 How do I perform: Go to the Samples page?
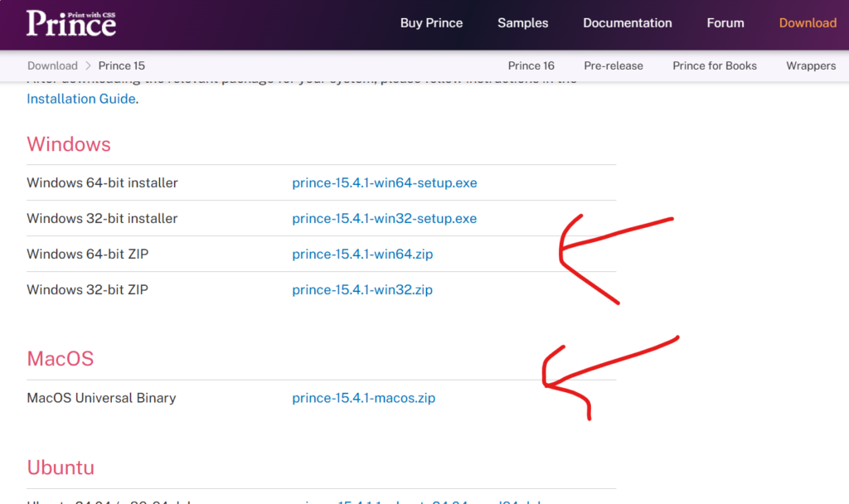(x=522, y=23)
